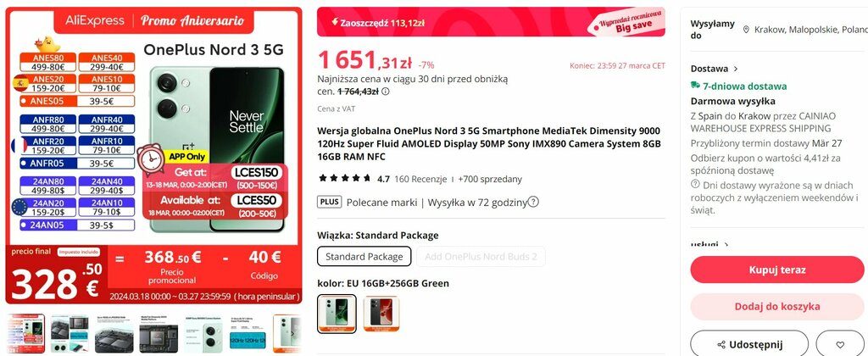Click the question icon by Dni dostawy note
Screen dimensions: 868x356
click(x=695, y=184)
